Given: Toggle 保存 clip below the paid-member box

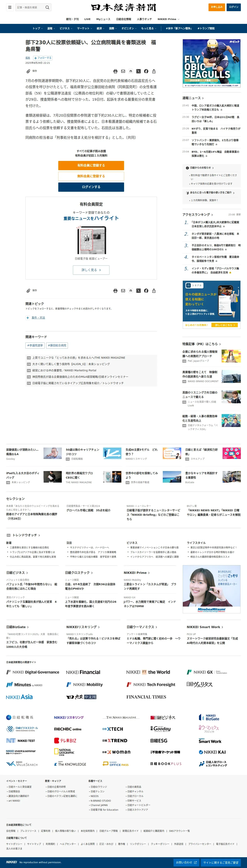Looking at the screenshot, I should pos(32,290).
